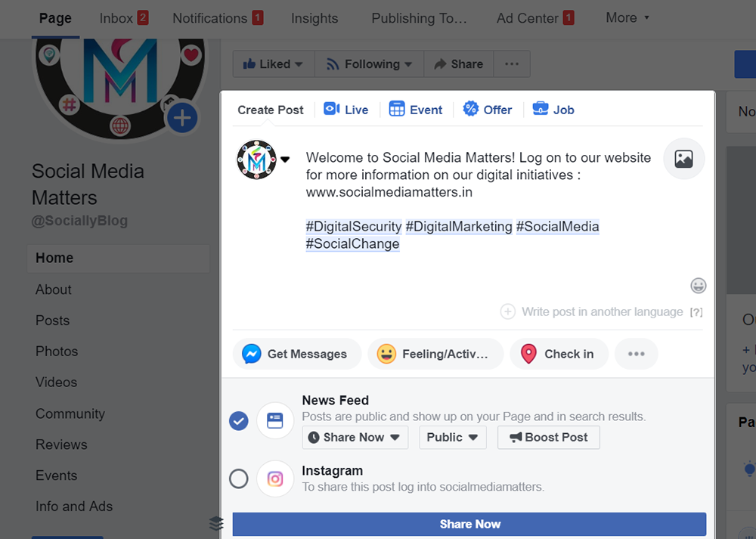Image resolution: width=756 pixels, height=539 pixels.
Task: Open the emoji picker smiley icon
Action: [698, 286]
